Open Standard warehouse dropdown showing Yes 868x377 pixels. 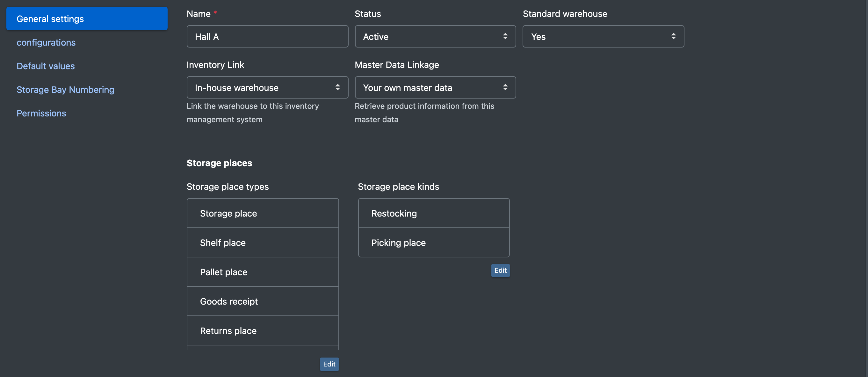603,36
